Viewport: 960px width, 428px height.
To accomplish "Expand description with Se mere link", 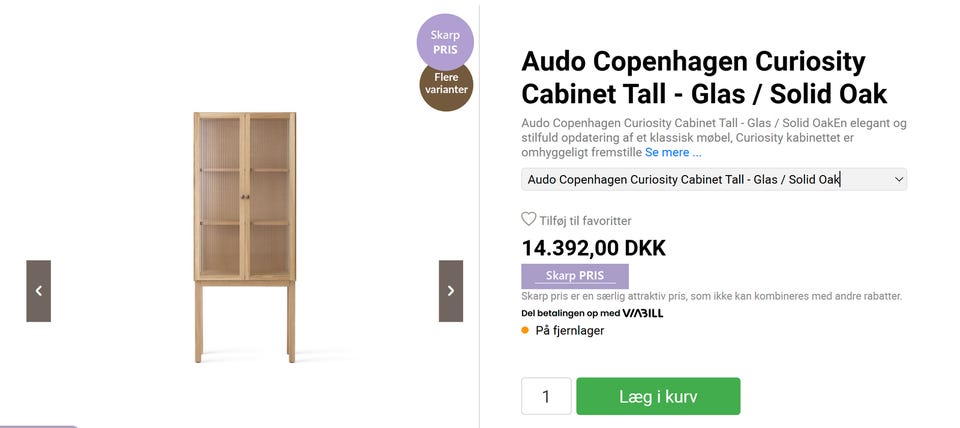I will (673, 152).
